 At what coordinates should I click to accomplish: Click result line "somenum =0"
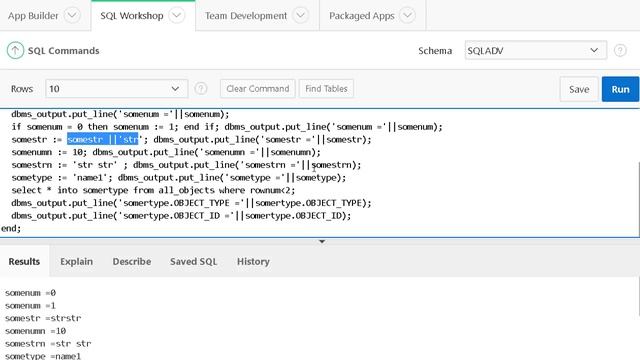[x=30, y=293]
